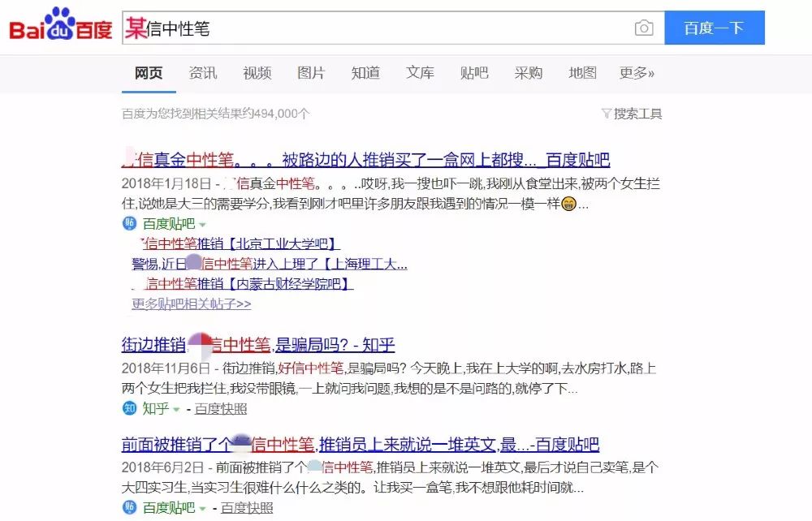The height and width of the screenshot is (521, 812).
Task: Click 百度快照 link under Zhihu result
Action: pyautogui.click(x=221, y=409)
